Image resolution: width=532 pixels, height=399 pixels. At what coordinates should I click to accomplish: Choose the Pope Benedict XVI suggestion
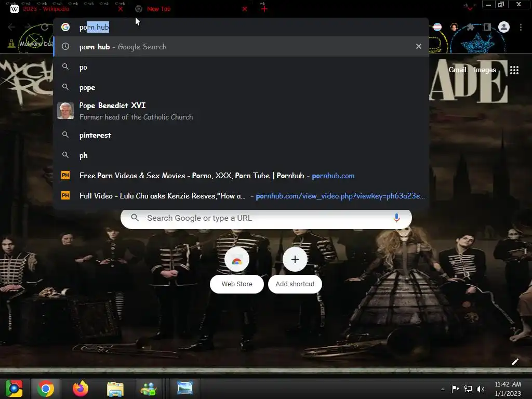tap(241, 111)
